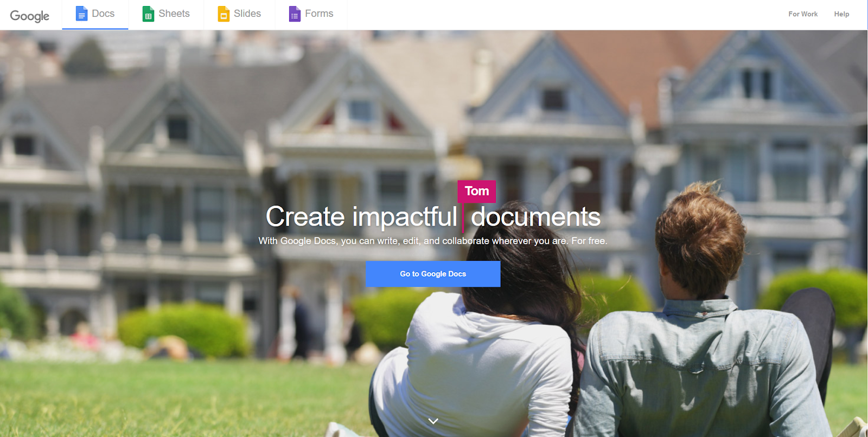
Task: Click the yellow Slides file icon
Action: (x=224, y=14)
